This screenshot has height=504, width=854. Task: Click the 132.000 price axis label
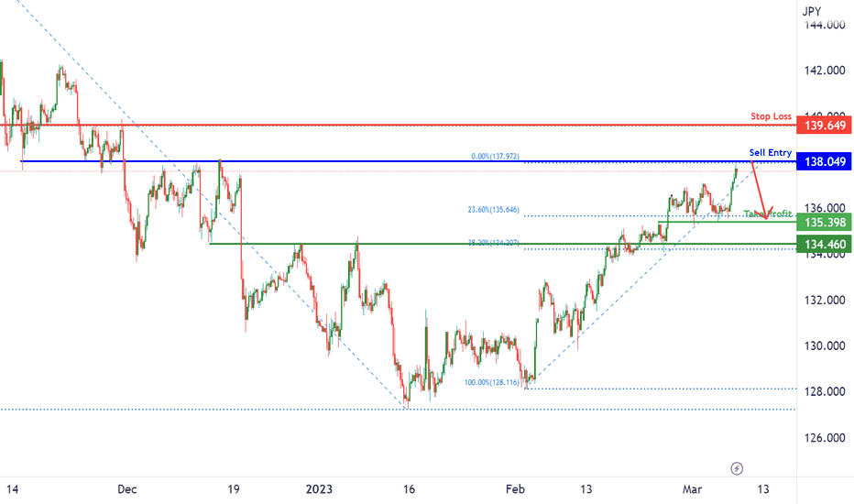[825, 301]
